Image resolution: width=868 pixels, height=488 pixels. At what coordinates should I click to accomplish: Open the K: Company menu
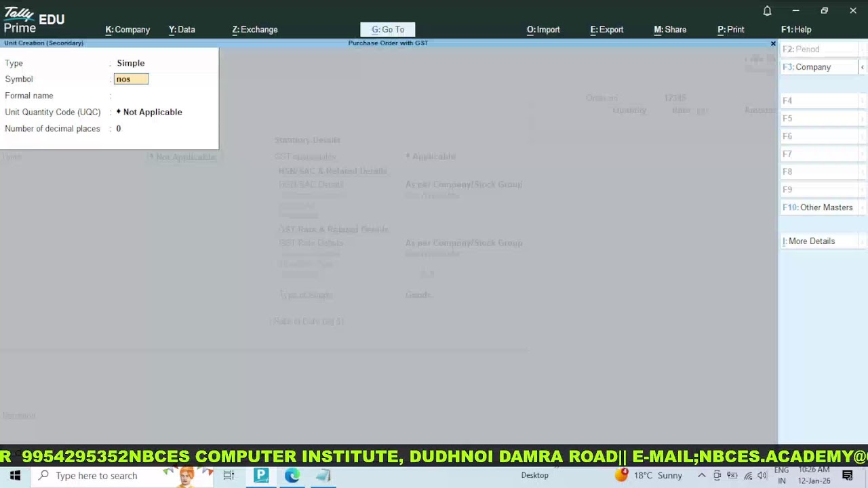tap(127, 29)
